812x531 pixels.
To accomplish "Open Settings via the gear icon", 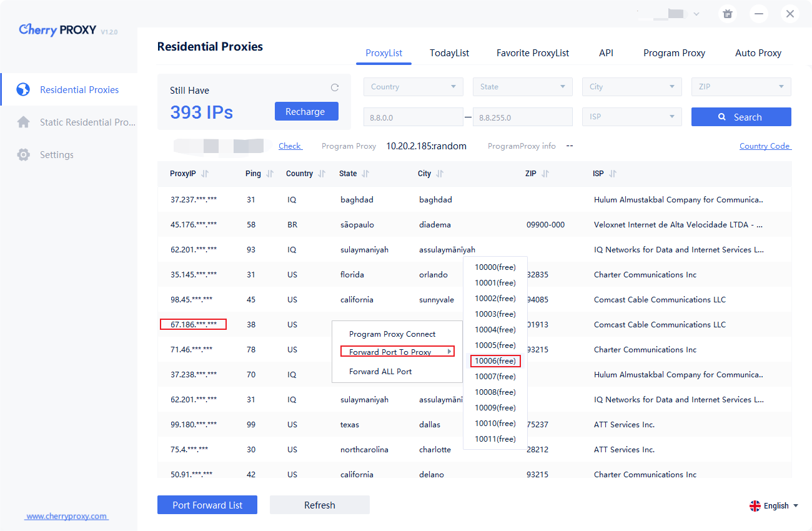I will click(23, 154).
